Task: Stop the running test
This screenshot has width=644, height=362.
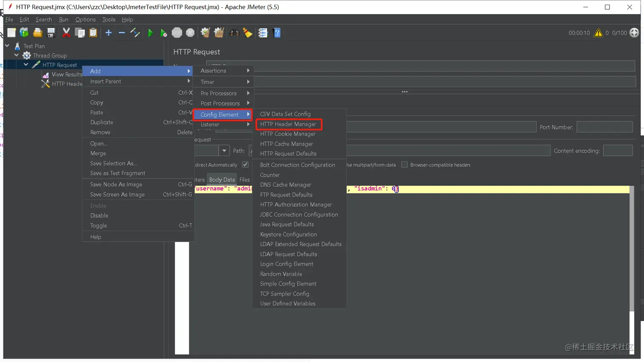Action: (177, 33)
